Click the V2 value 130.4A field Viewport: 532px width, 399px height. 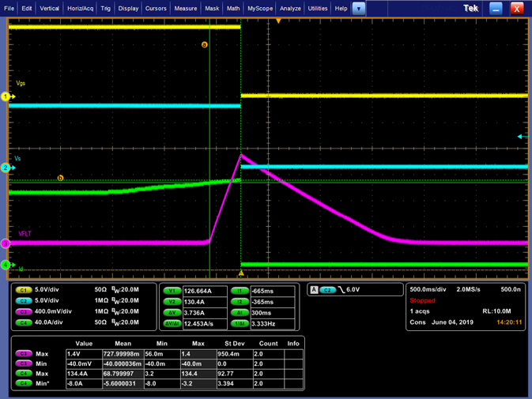(205, 302)
